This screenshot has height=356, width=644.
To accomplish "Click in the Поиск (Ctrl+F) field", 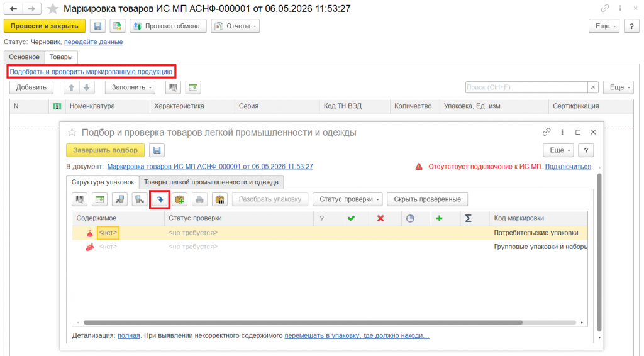I will tap(526, 87).
